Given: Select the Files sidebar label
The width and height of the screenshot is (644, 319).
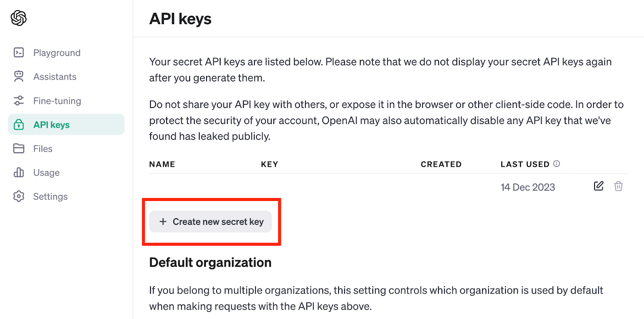Looking at the screenshot, I should (x=43, y=149).
